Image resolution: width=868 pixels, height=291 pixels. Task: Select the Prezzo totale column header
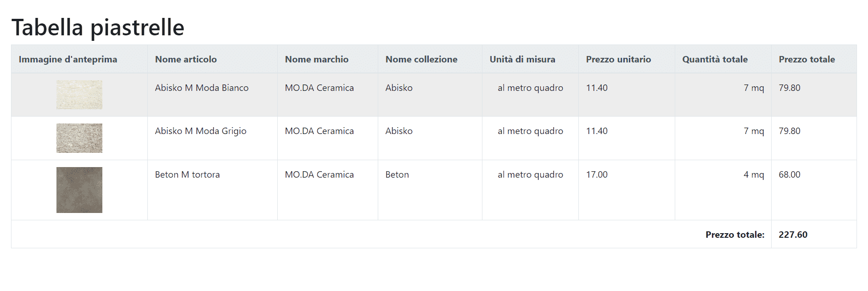tap(806, 59)
